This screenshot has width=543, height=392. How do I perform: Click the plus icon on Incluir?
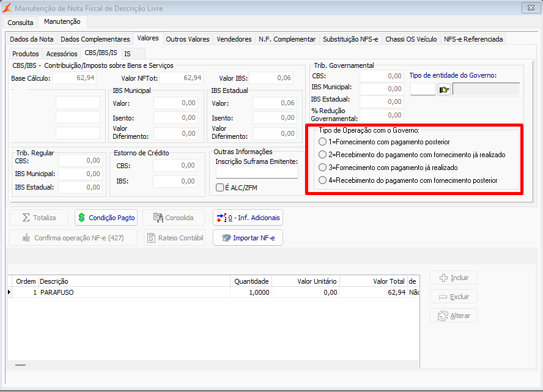pos(443,278)
